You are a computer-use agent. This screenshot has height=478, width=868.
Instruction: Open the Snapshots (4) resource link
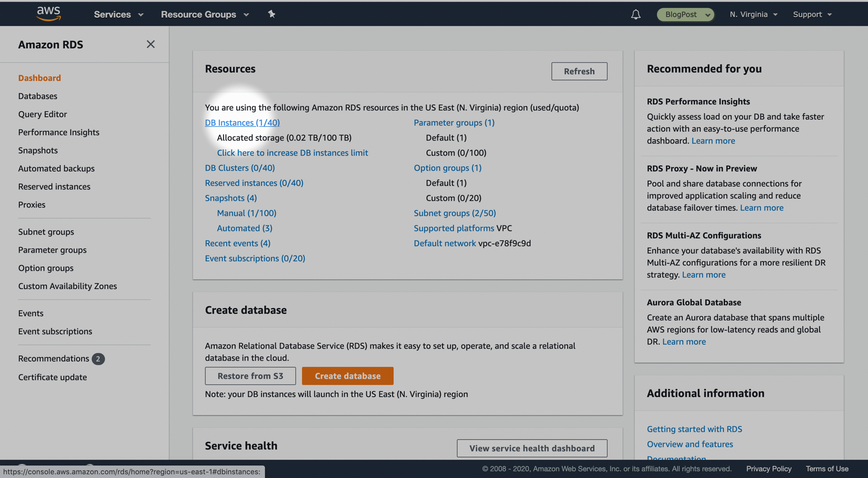click(231, 198)
